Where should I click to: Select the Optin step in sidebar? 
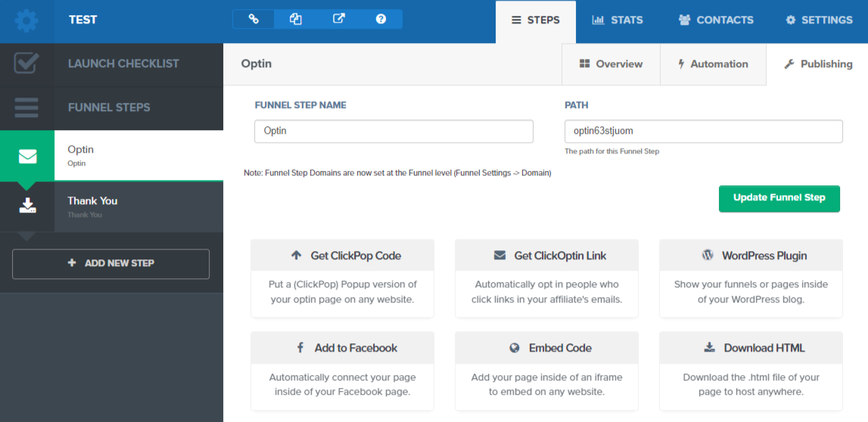111,156
